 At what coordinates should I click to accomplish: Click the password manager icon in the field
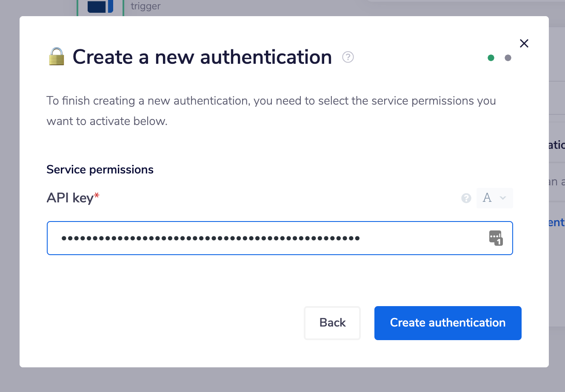click(496, 238)
